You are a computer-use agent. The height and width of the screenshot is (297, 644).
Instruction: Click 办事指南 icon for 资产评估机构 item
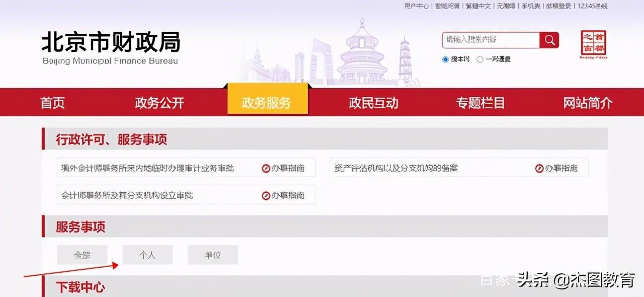539,168
